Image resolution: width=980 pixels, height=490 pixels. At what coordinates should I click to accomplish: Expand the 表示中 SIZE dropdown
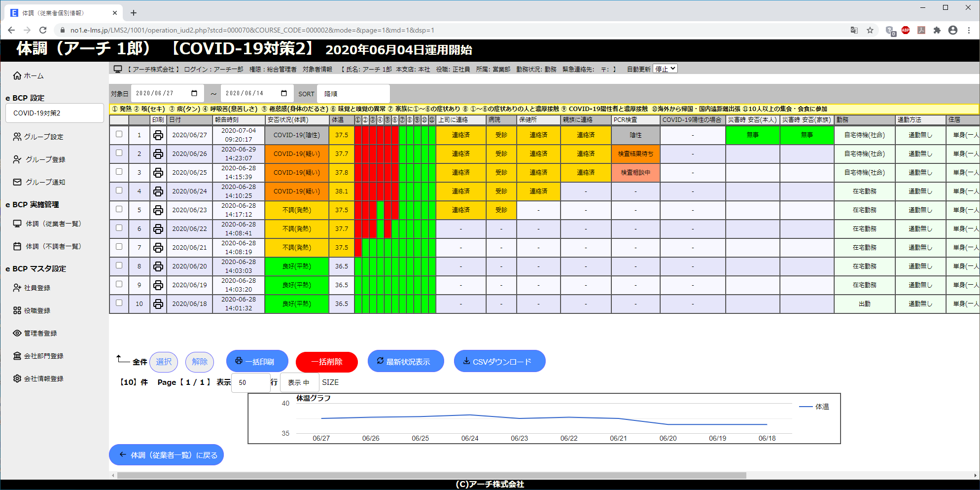pos(299,382)
